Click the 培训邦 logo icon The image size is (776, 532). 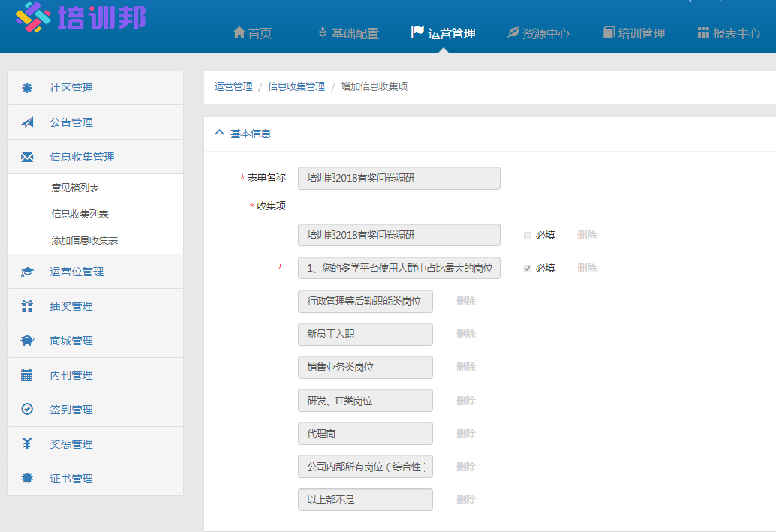coord(33,17)
